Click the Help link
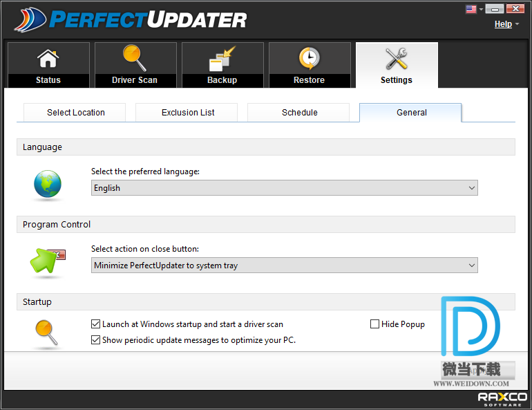This screenshot has height=410, width=532. [x=503, y=24]
